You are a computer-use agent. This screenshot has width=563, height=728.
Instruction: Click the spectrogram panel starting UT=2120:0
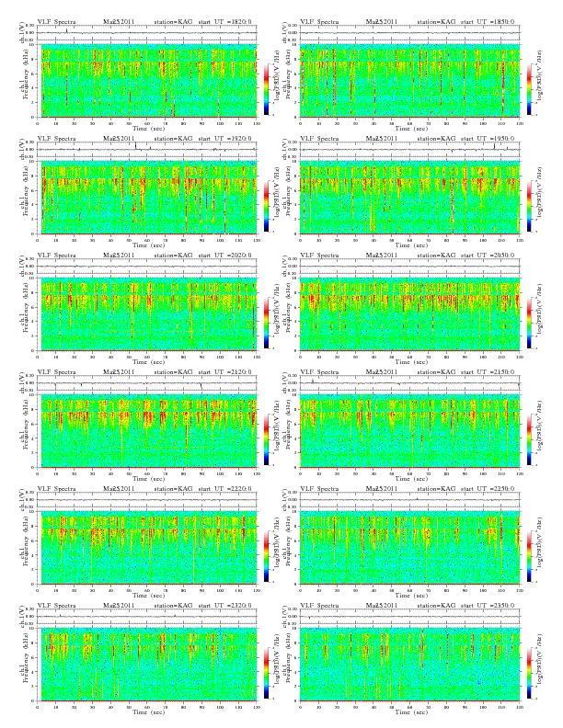tap(147, 431)
